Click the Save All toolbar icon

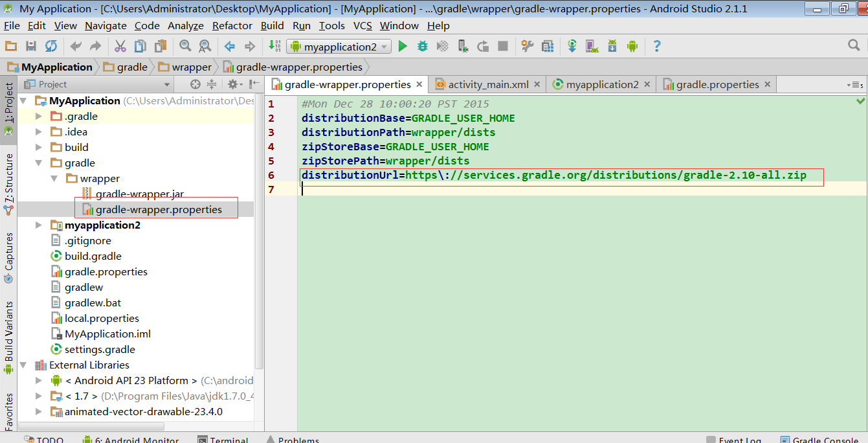[x=30, y=46]
